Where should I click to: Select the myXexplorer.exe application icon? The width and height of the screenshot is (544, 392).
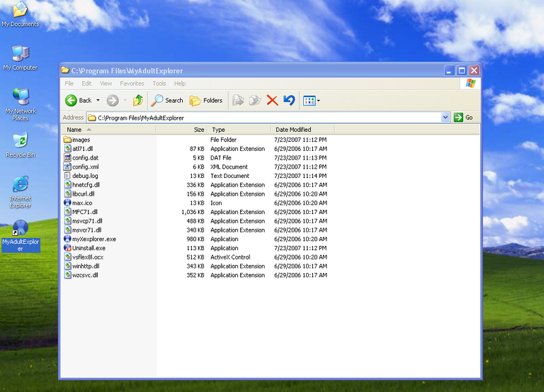67,239
